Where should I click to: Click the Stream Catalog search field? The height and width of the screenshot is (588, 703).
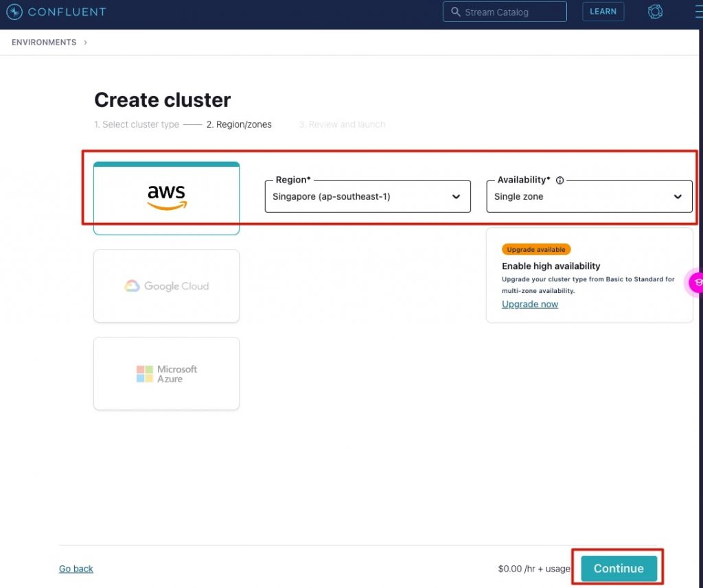pos(505,12)
